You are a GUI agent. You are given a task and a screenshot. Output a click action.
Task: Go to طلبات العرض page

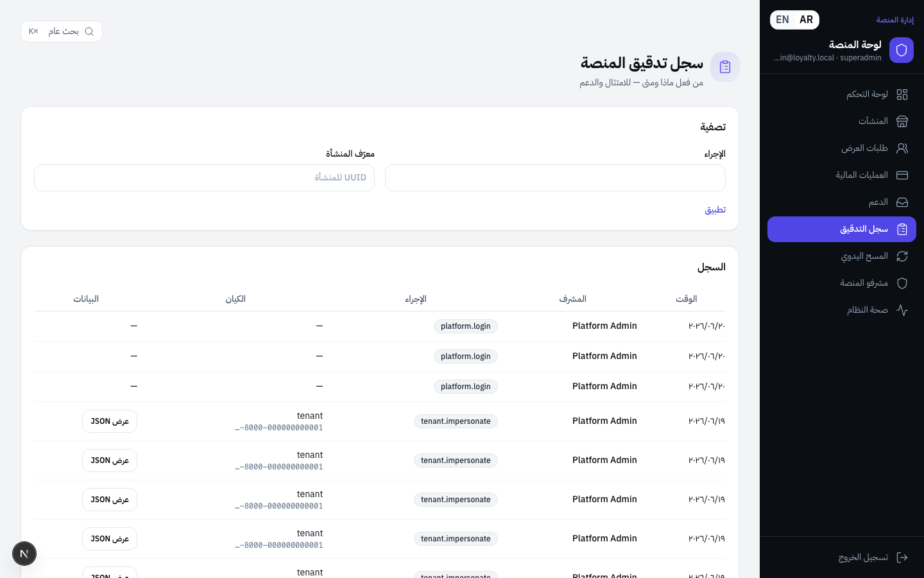pyautogui.click(x=842, y=148)
